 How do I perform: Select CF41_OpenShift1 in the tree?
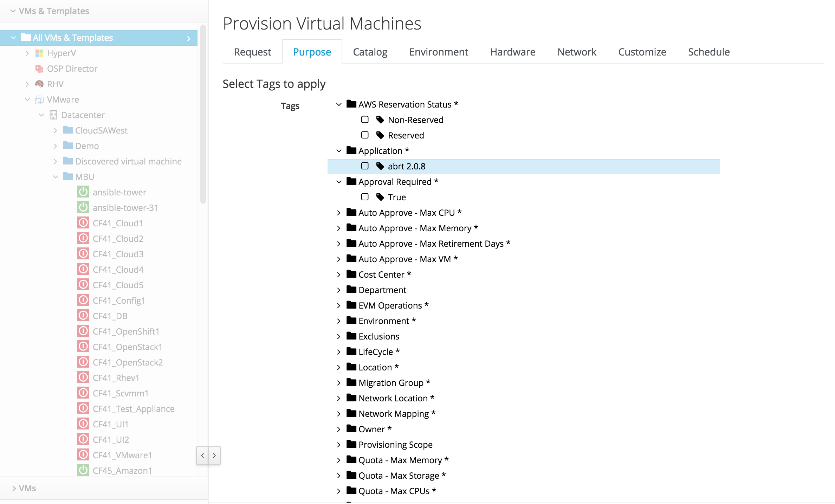[126, 331]
